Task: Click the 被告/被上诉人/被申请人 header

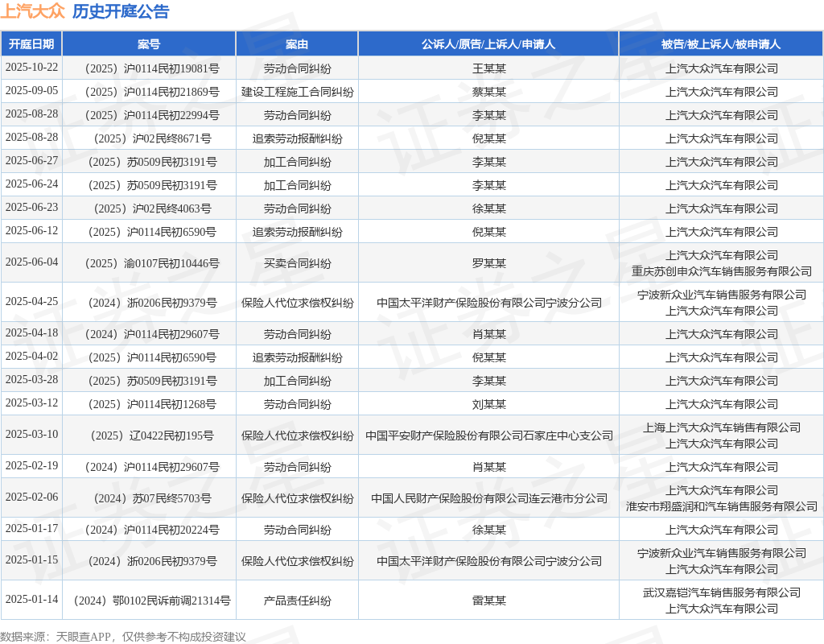Action: [721, 44]
